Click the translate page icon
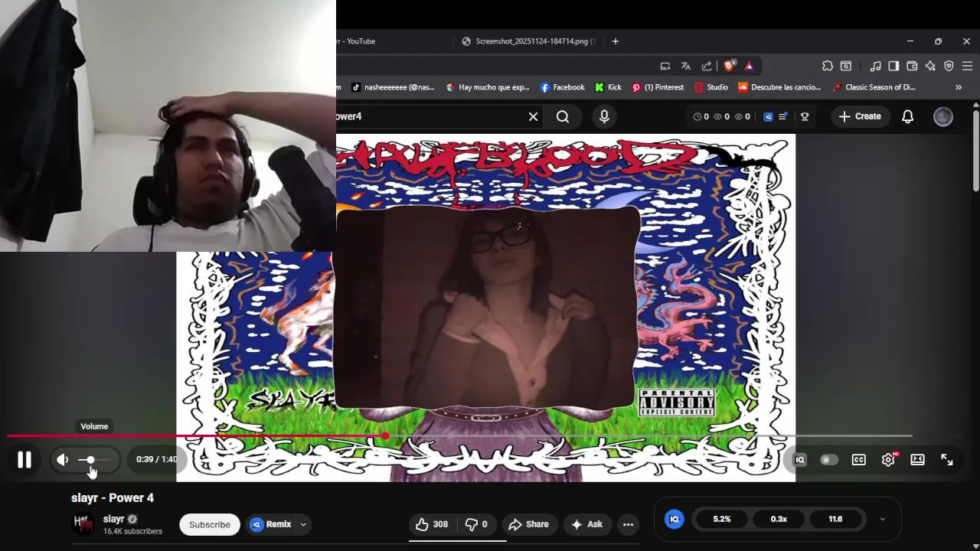The width and height of the screenshot is (980, 551). pos(686,66)
